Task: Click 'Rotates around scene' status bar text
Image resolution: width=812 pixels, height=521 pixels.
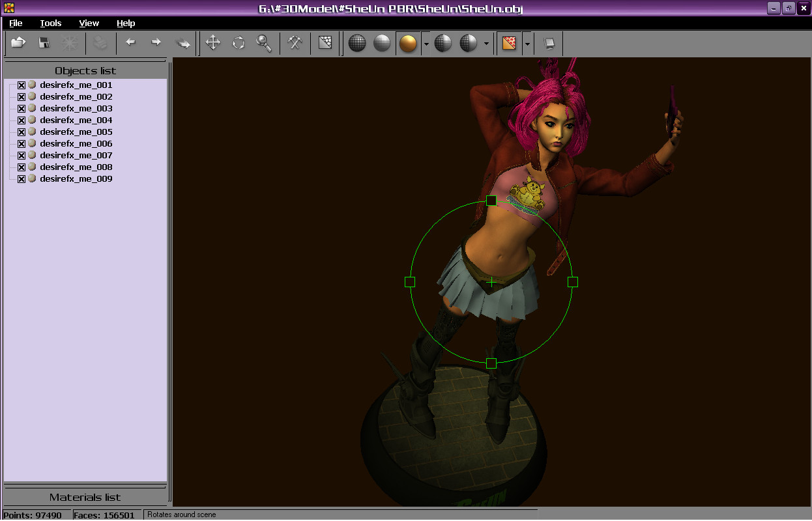Action: [x=182, y=514]
